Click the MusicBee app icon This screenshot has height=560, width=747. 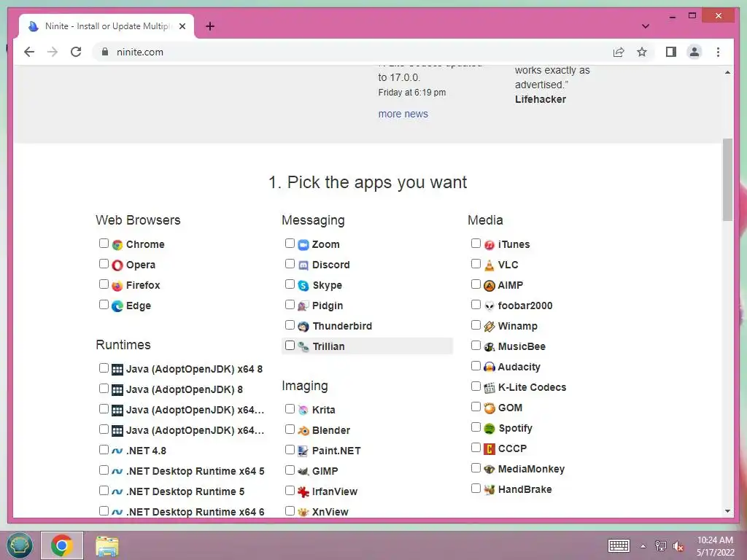(x=489, y=347)
